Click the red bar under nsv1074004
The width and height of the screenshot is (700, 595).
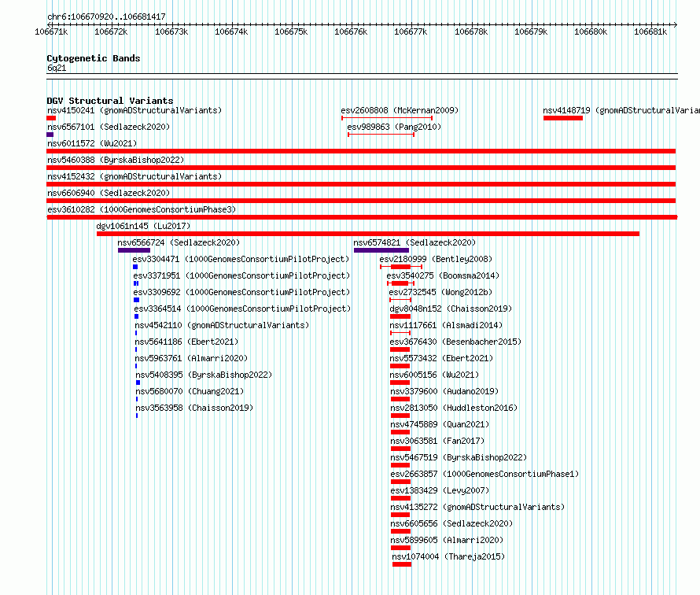[402, 564]
